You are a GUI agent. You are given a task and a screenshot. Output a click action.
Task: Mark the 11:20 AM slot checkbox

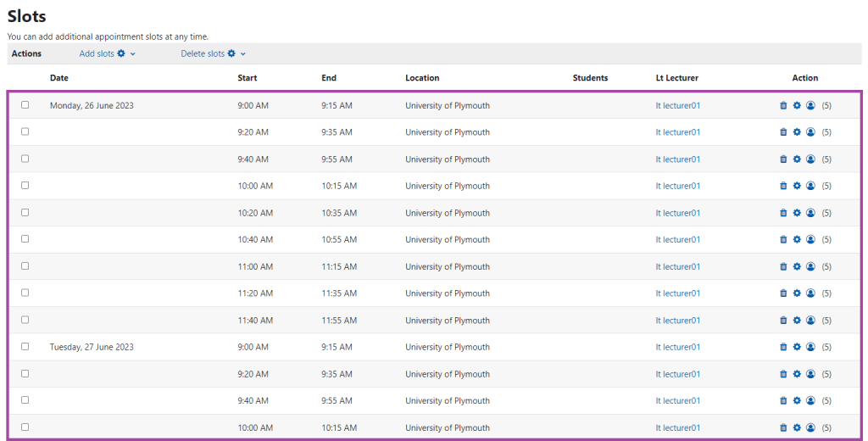click(x=25, y=293)
